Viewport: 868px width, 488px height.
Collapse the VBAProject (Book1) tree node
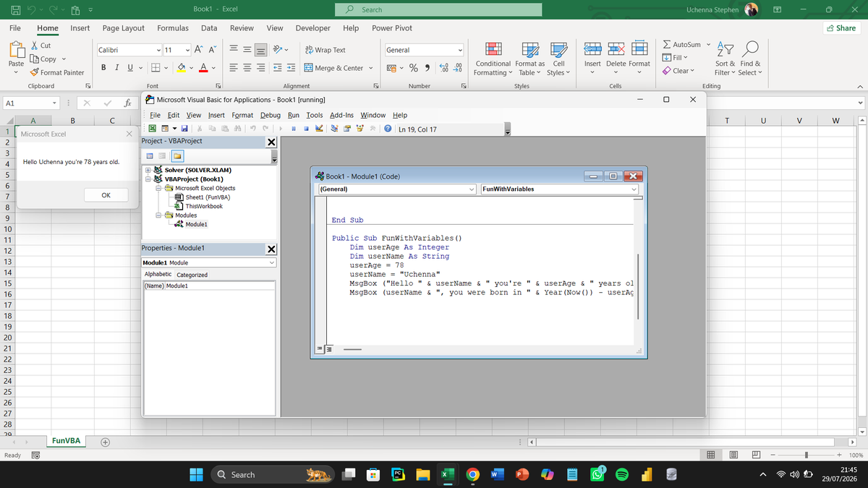point(148,179)
